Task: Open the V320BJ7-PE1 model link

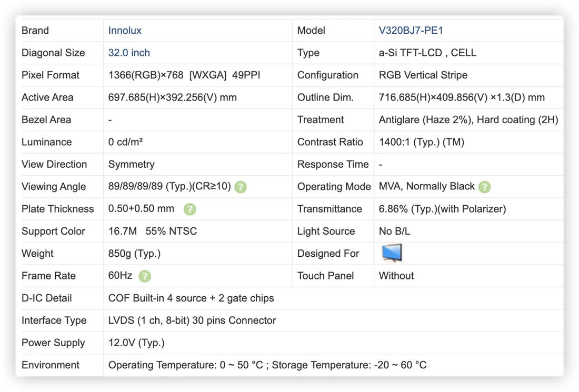Action: pyautogui.click(x=411, y=31)
